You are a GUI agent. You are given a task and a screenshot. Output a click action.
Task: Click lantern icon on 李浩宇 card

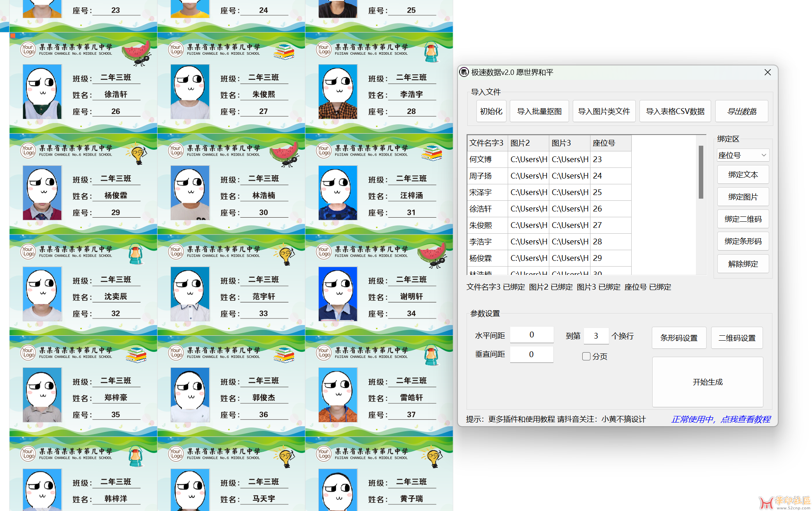(431, 52)
